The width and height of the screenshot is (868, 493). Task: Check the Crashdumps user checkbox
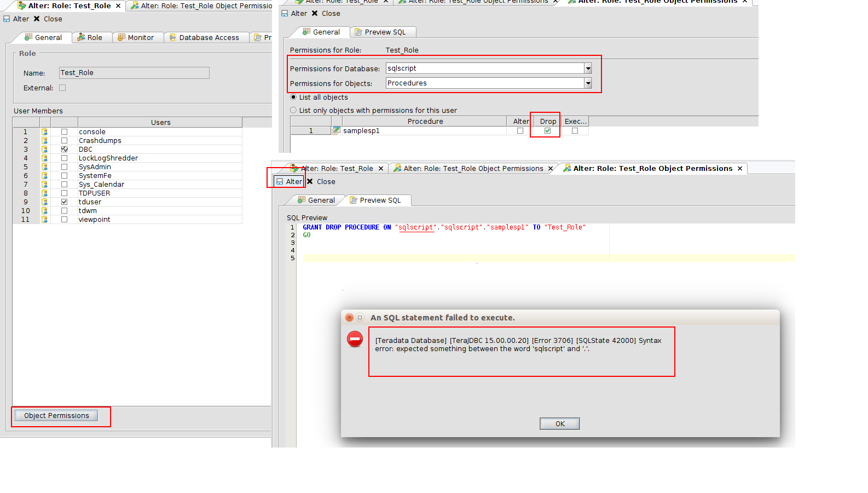coord(64,141)
